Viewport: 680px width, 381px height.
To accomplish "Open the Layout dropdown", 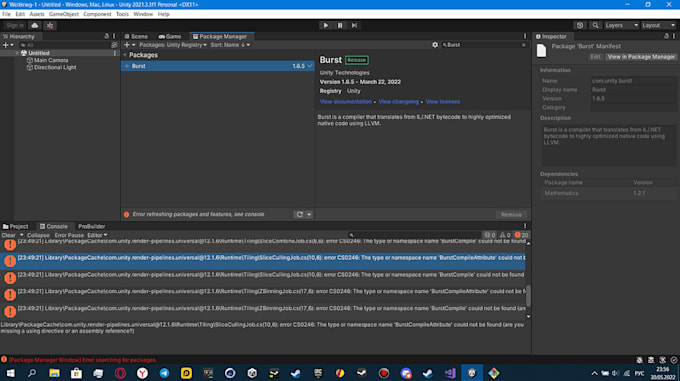I will point(658,26).
